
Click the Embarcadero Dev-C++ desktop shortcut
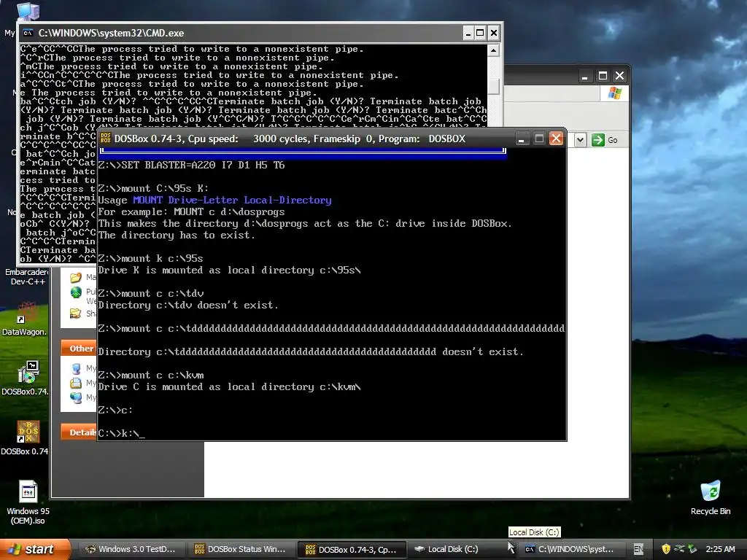pyautogui.click(x=28, y=276)
